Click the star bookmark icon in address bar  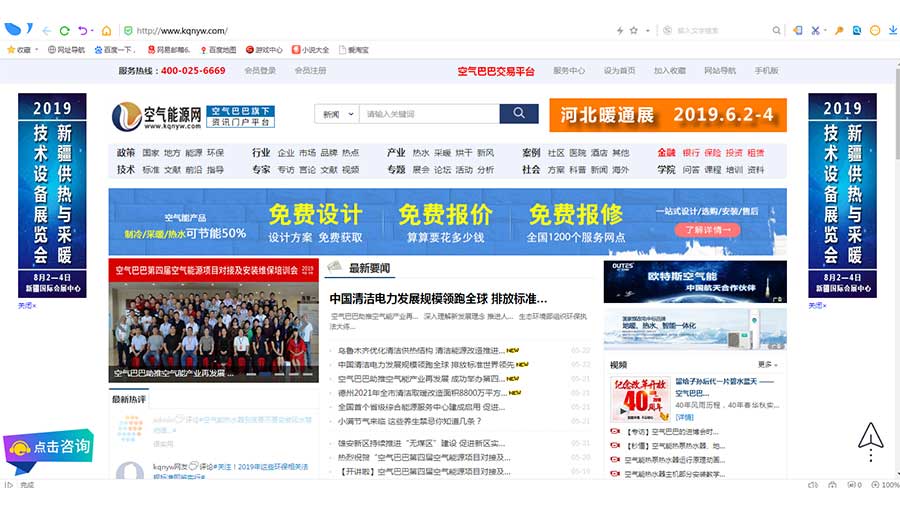(x=634, y=31)
